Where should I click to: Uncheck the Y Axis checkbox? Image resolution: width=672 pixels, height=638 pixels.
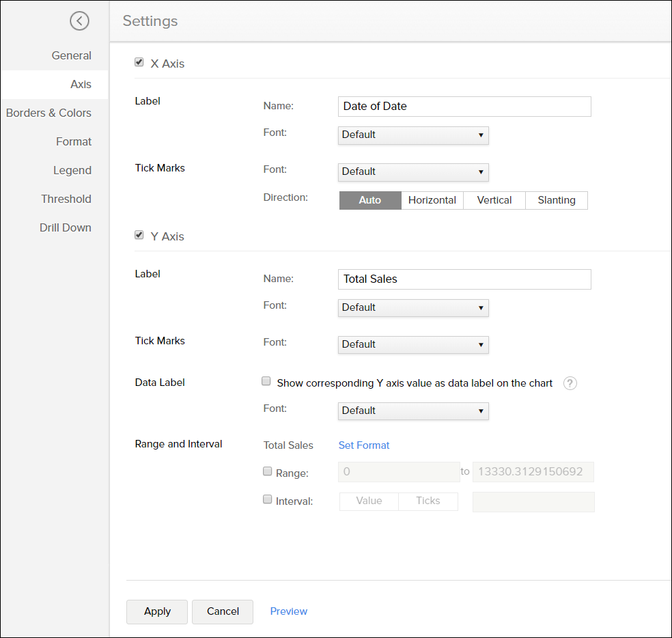tap(139, 234)
